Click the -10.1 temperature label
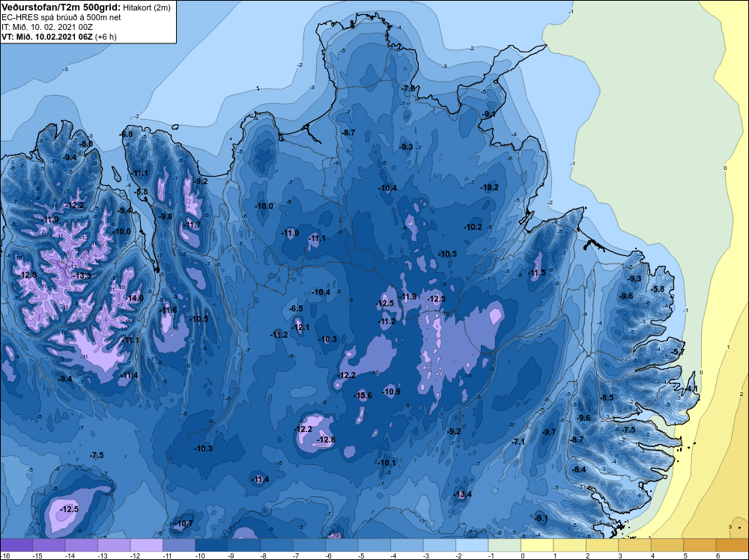 point(386,463)
